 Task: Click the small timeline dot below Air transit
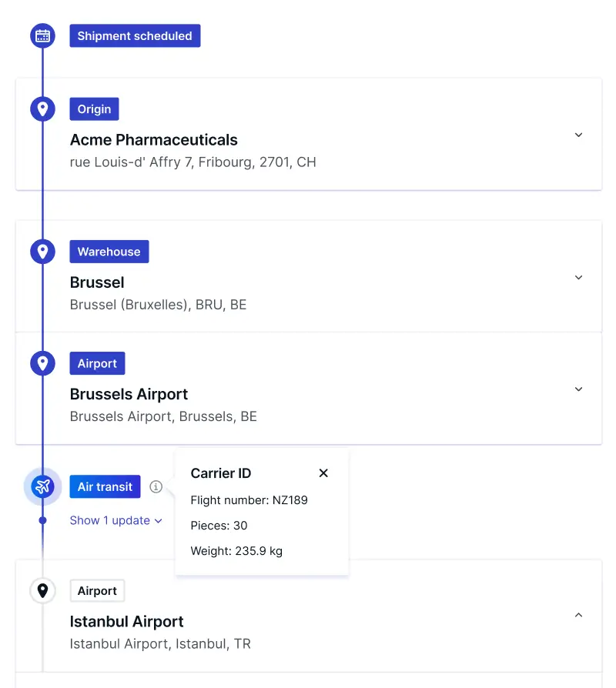42,520
